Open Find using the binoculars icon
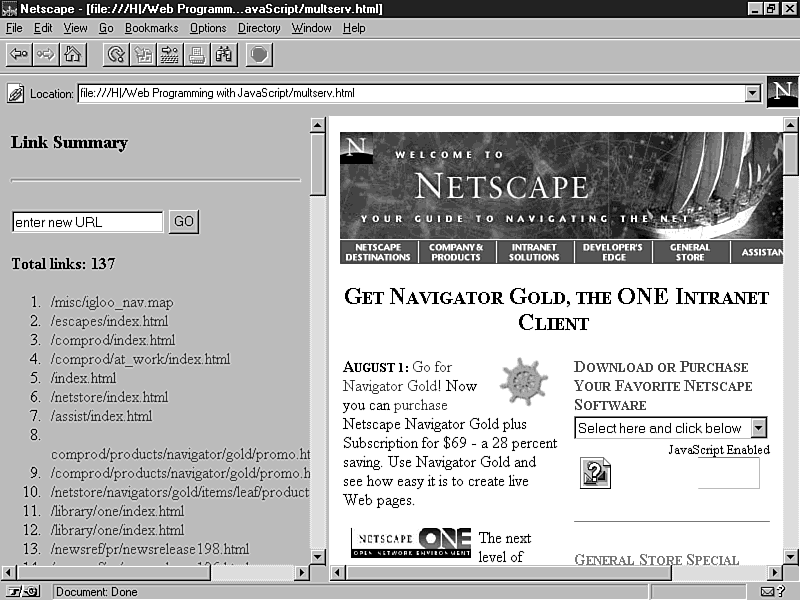 click(223, 54)
